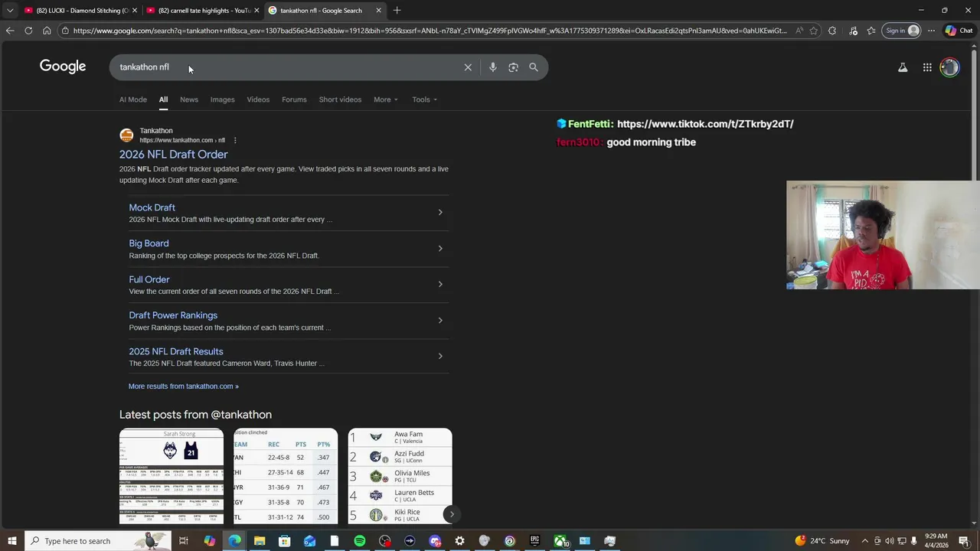Open browser extensions puzzle icon

pos(832,31)
